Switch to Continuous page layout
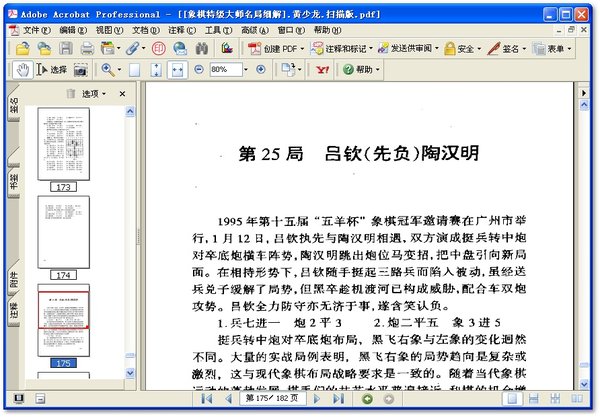 [x=534, y=399]
